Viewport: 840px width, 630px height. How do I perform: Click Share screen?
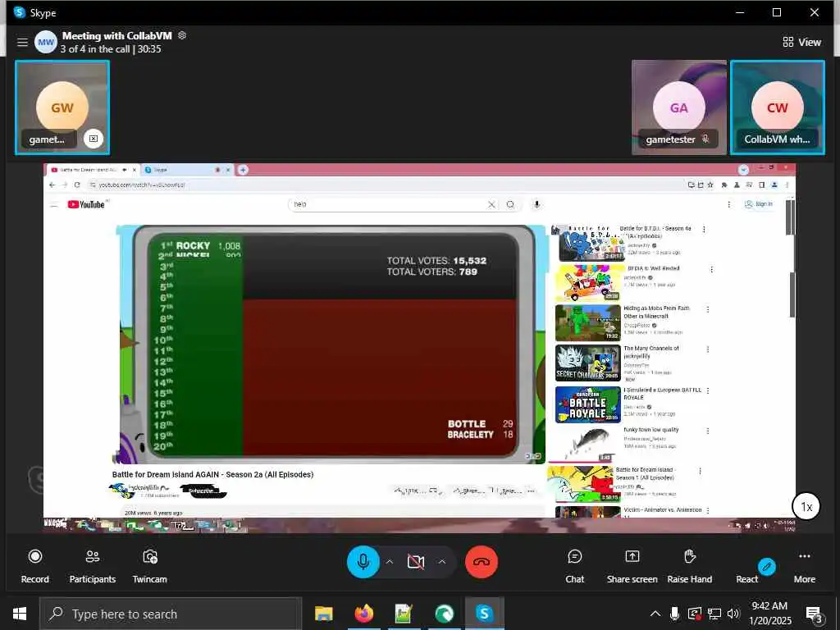[x=632, y=566]
